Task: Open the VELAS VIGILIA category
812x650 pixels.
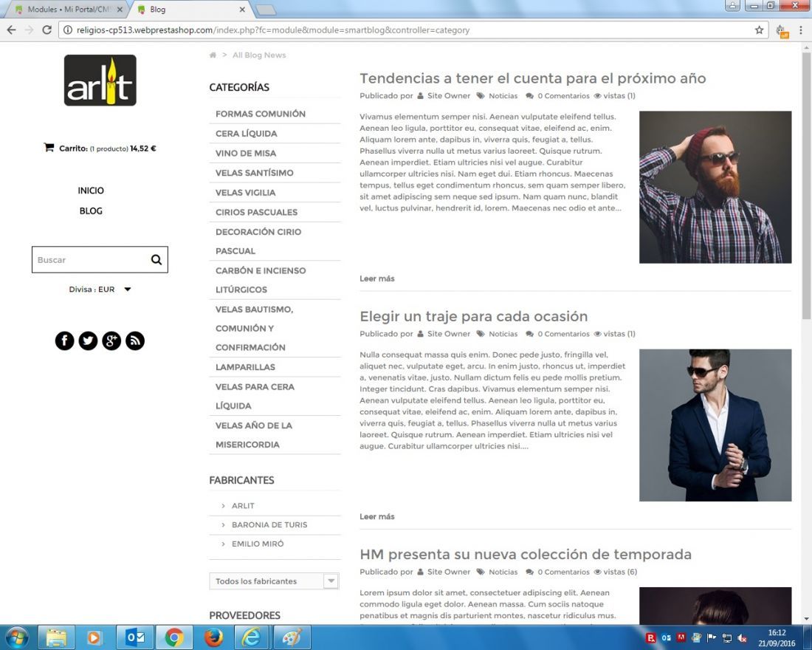Action: tap(246, 192)
